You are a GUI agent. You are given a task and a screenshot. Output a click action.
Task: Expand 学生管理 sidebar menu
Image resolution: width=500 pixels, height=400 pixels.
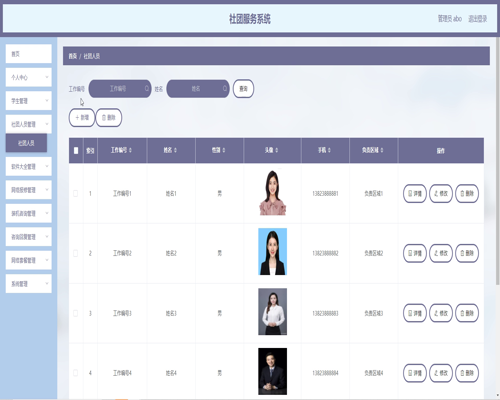pyautogui.click(x=29, y=101)
